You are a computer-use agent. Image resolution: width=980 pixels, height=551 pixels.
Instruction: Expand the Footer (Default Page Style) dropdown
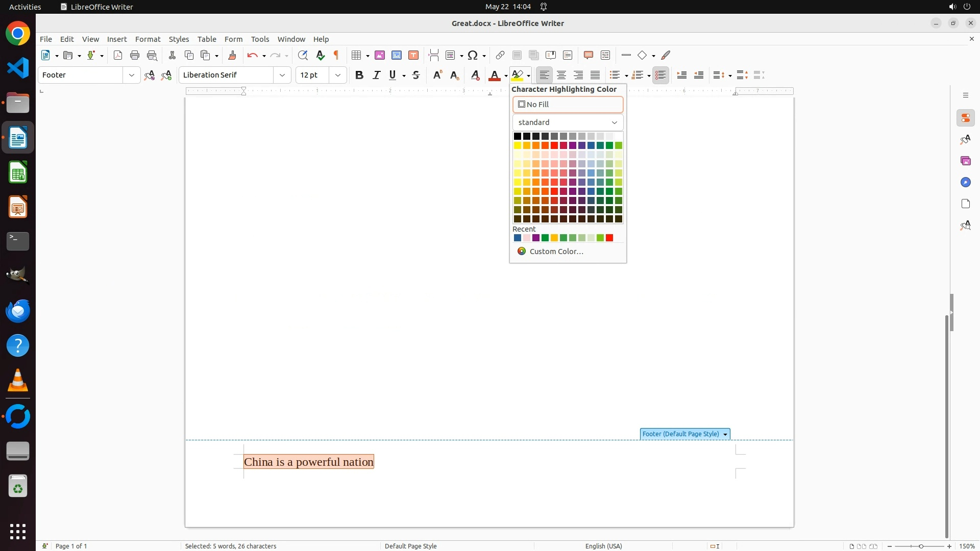725,435
